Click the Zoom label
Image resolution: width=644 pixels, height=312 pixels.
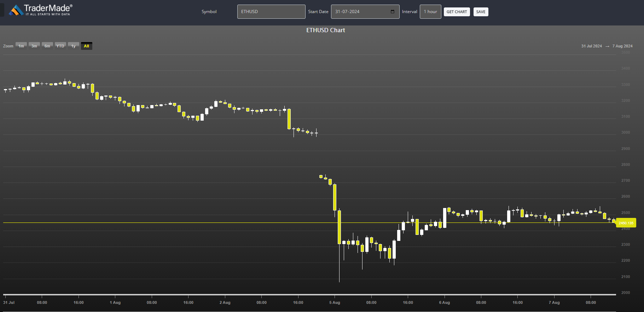click(x=8, y=46)
